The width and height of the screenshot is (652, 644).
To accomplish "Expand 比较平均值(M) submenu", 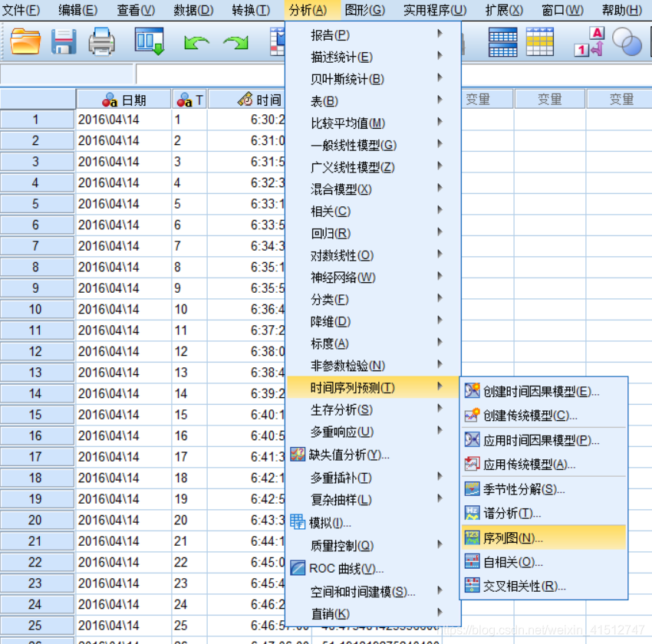I will [374, 123].
